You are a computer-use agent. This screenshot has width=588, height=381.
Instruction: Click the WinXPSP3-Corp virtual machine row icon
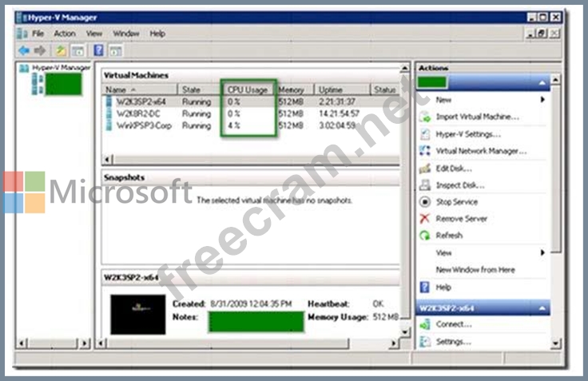[109, 125]
